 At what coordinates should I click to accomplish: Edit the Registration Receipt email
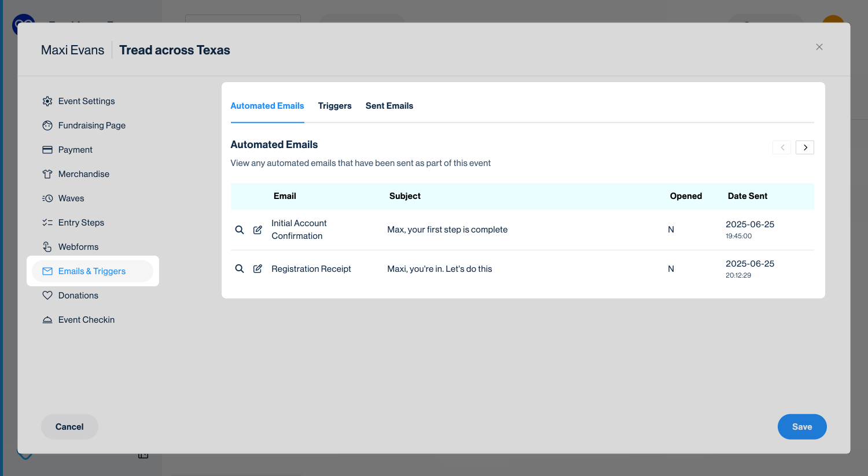258,269
